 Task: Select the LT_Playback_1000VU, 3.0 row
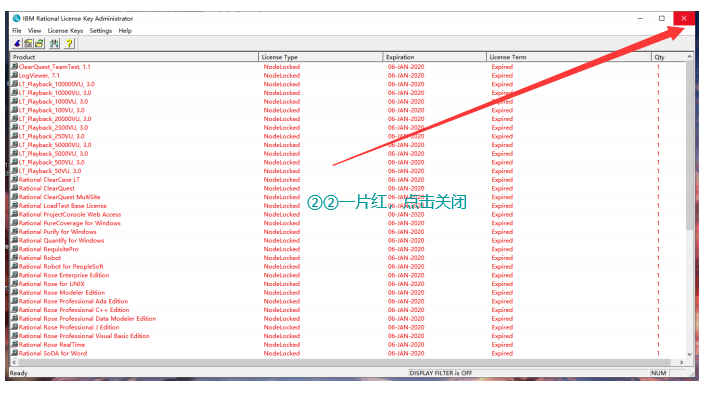coord(348,101)
